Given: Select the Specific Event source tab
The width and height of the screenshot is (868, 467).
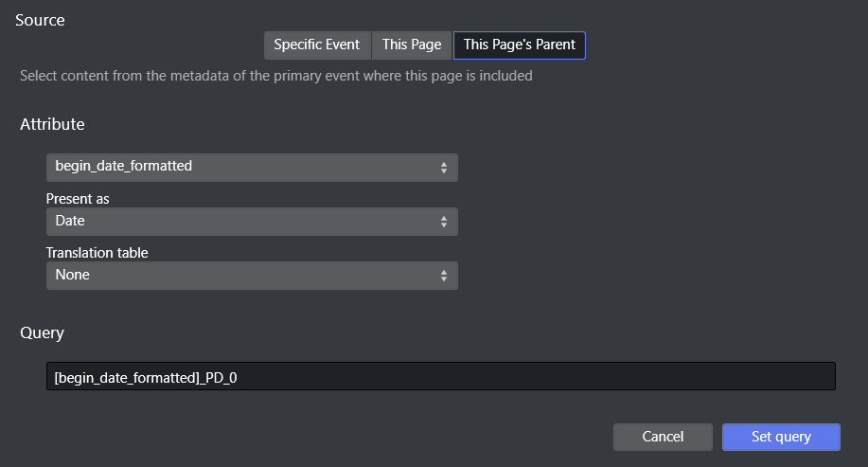Looking at the screenshot, I should (x=316, y=45).
